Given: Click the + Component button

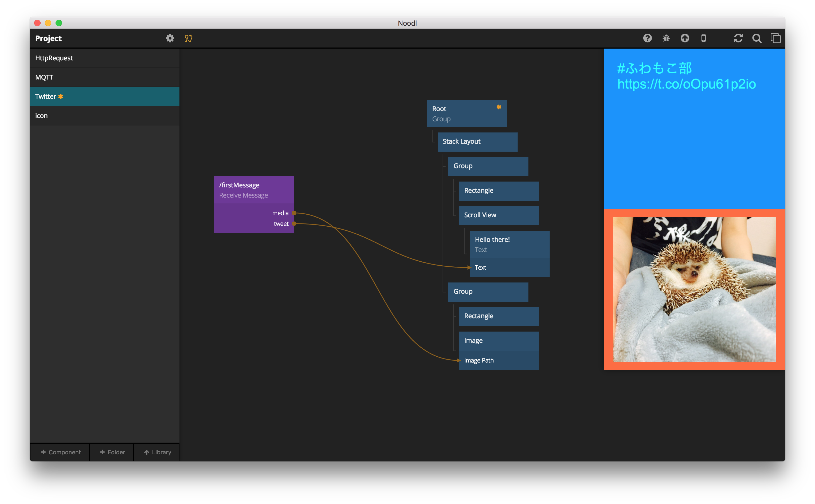Looking at the screenshot, I should [60, 452].
